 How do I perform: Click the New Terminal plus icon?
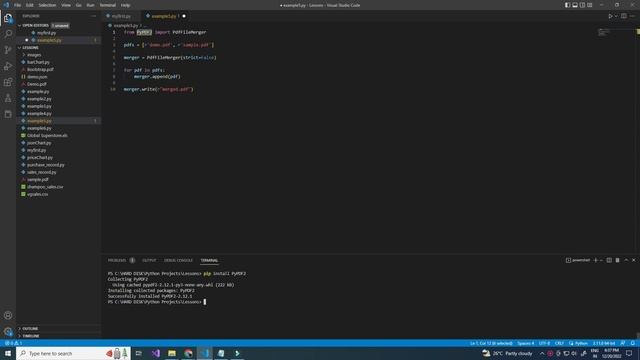(x=596, y=260)
